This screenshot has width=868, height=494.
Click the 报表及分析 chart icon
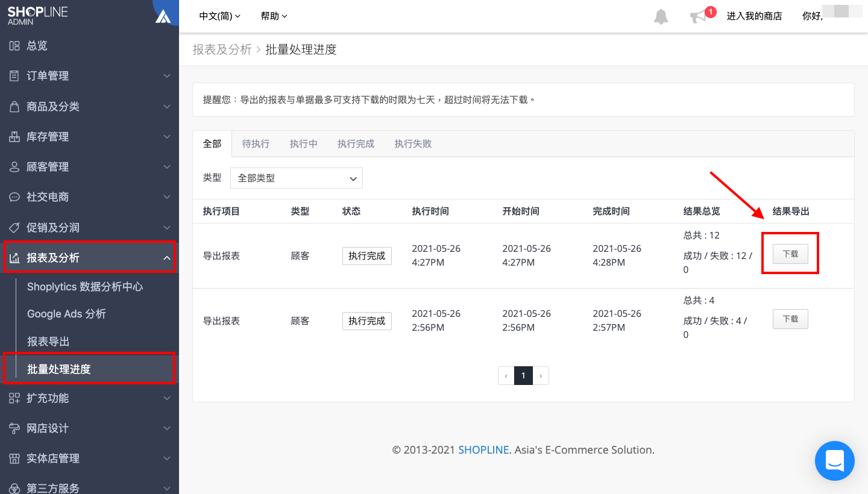click(14, 258)
